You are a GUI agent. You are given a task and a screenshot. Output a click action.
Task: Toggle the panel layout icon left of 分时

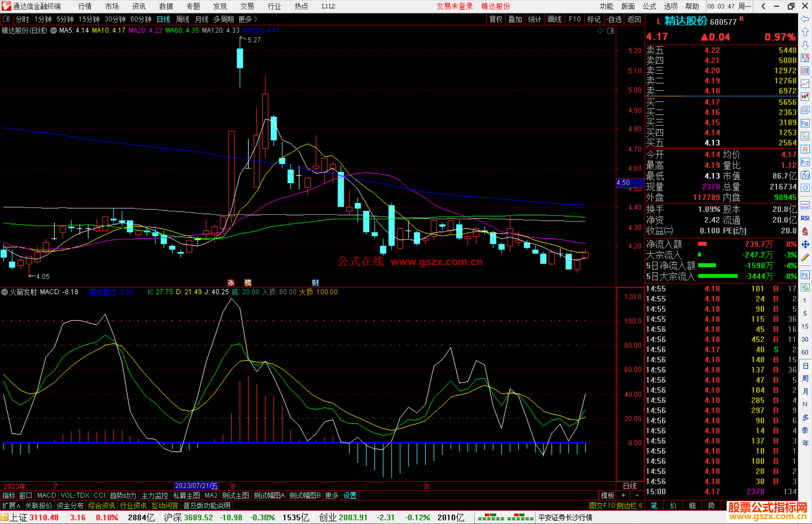(x=6, y=19)
